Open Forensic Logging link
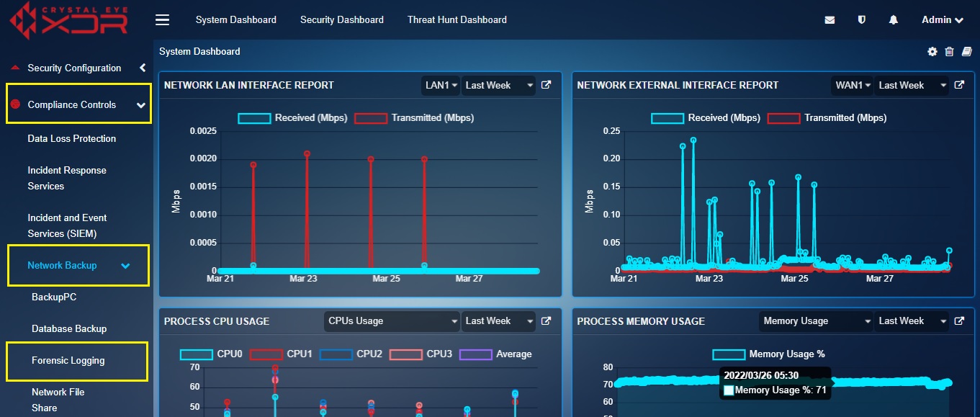980x417 pixels. point(68,360)
